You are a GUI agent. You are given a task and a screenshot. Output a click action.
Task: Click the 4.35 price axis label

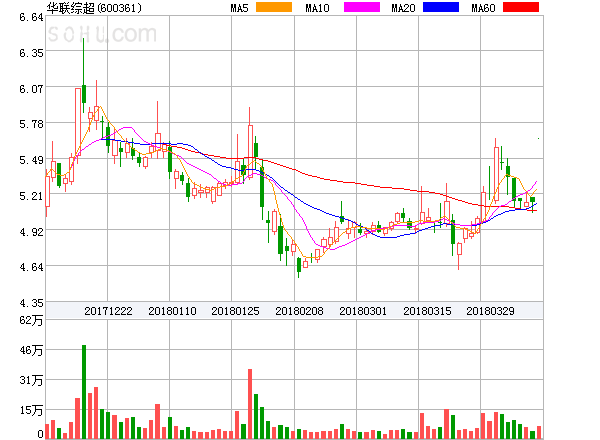[x=31, y=303]
